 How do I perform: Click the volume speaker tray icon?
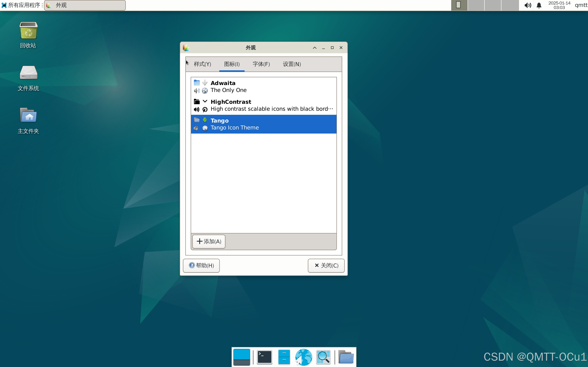[528, 5]
